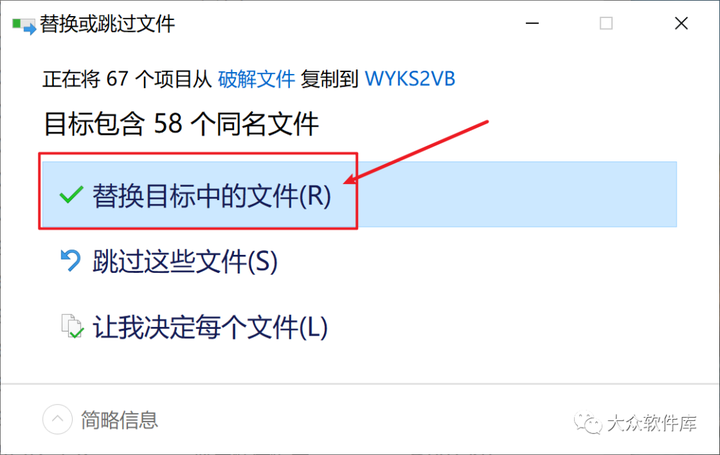Click the disabled maximize button
The image size is (720, 455).
(x=606, y=23)
